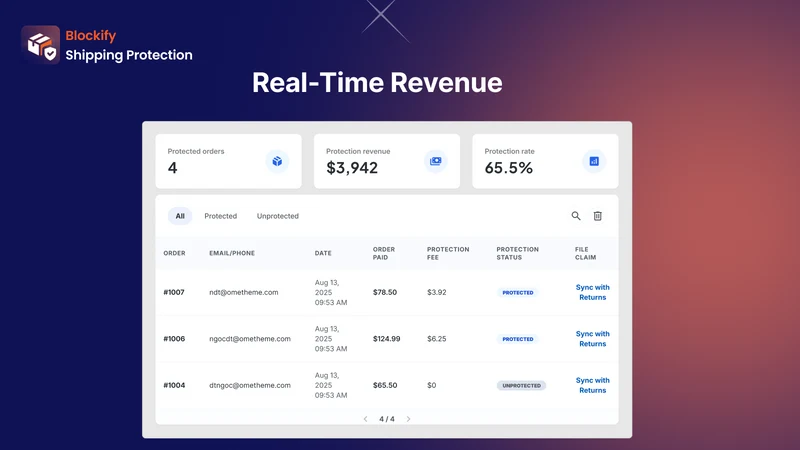The width and height of the screenshot is (800, 450).
Task: Click the Protected orders box icon
Action: pos(277,161)
